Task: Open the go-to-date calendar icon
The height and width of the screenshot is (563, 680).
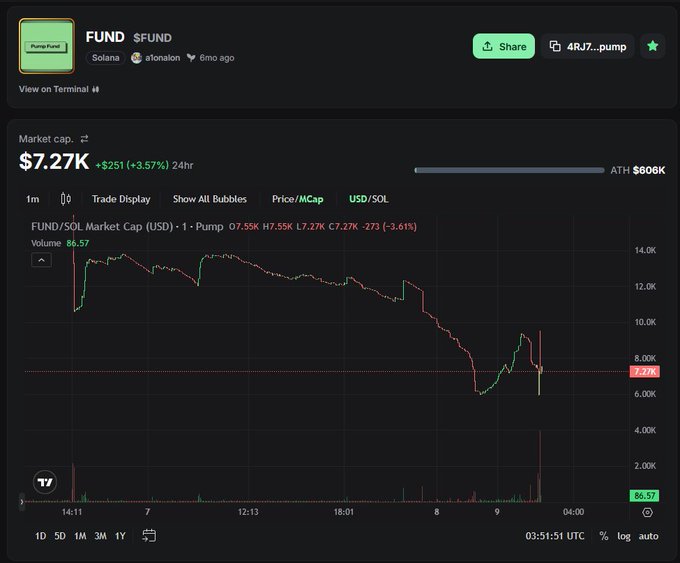Action: point(149,536)
